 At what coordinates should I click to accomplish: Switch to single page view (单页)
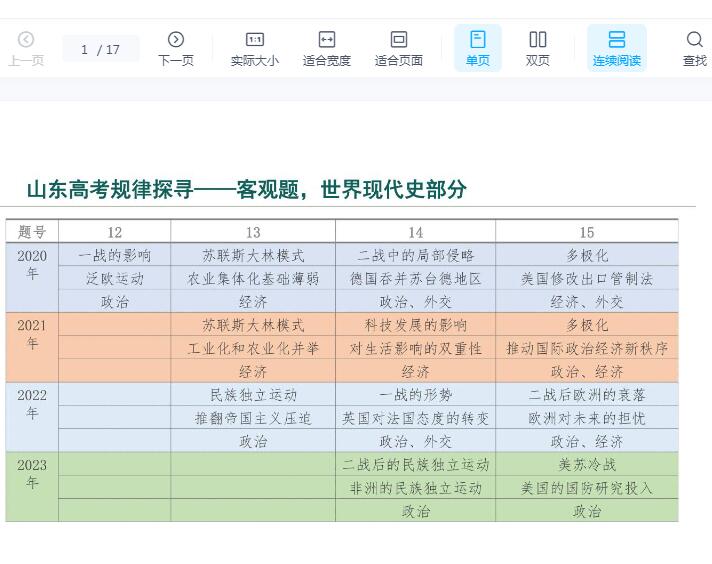[478, 47]
